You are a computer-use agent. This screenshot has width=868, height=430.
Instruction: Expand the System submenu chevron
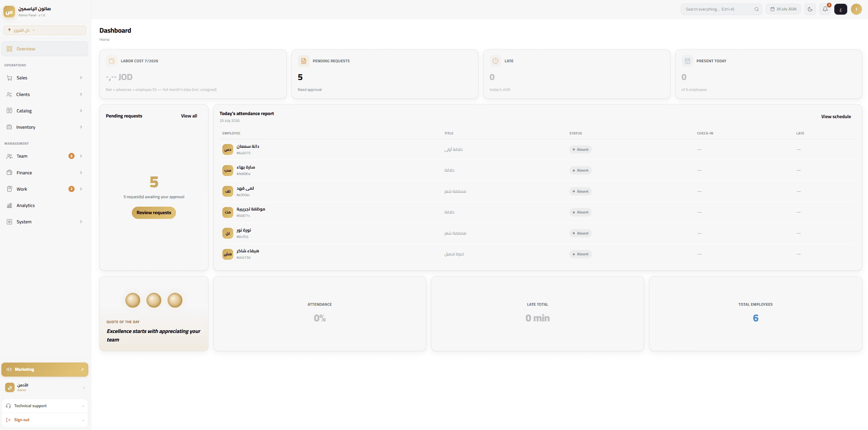(81, 222)
